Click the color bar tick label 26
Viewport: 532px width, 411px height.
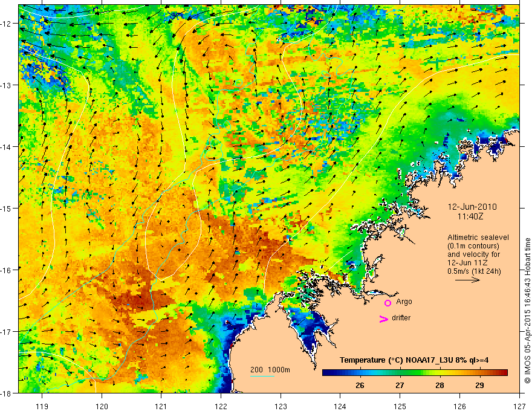(x=360, y=385)
